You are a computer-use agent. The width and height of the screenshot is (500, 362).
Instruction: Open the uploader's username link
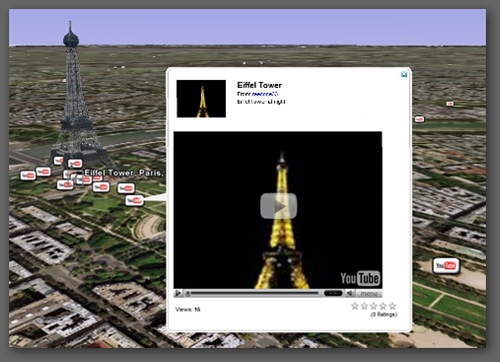(x=265, y=94)
